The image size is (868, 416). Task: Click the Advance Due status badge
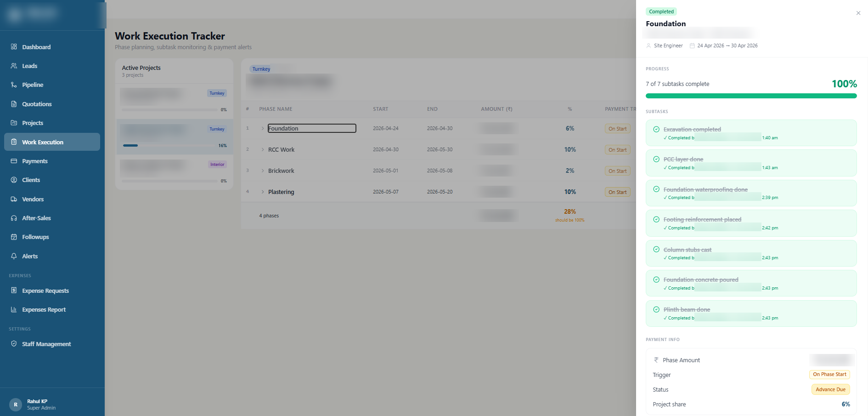pyautogui.click(x=830, y=389)
